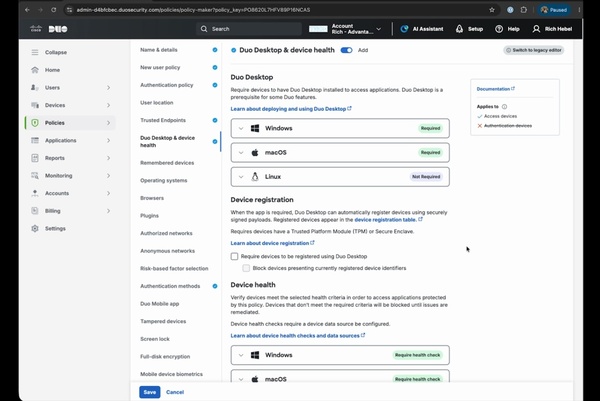600x401 pixels.
Task: Click Switch to legacy editor button
Action: click(533, 50)
